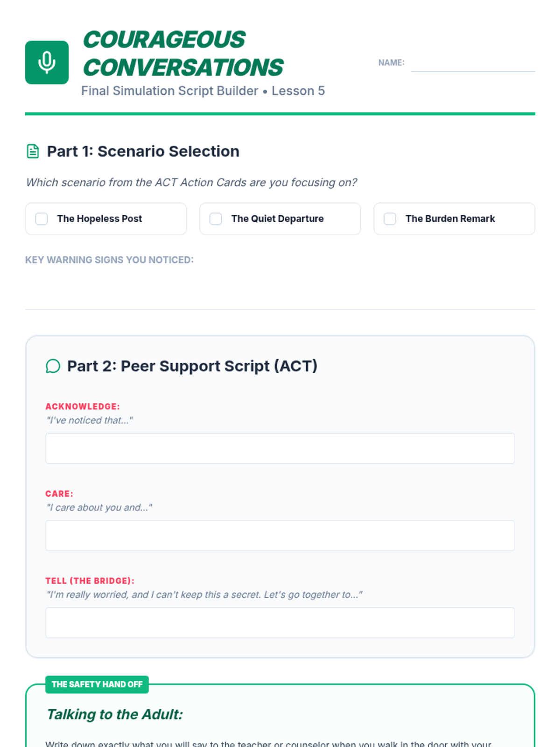
Task: Click the Part 1: Scenario Selection heading
Action: (143, 151)
